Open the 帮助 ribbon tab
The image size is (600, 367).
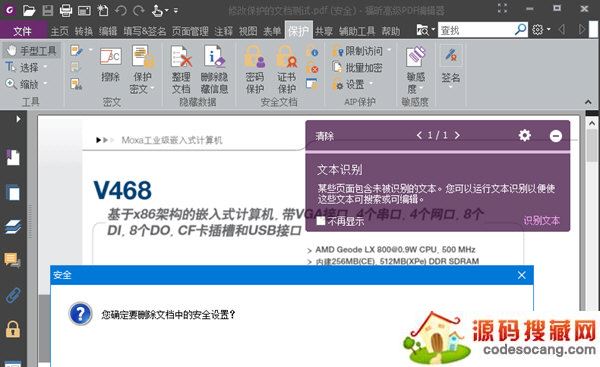click(391, 31)
